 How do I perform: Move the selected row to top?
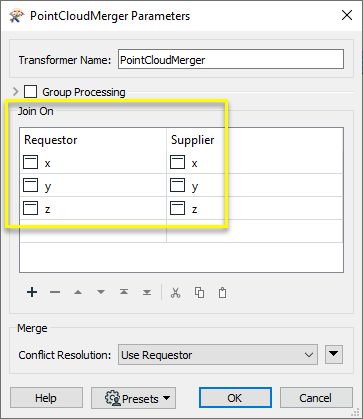pos(124,292)
